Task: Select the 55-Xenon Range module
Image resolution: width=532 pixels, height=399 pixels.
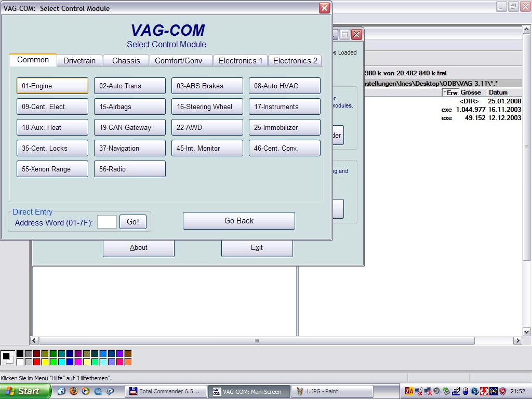Action: click(x=52, y=169)
